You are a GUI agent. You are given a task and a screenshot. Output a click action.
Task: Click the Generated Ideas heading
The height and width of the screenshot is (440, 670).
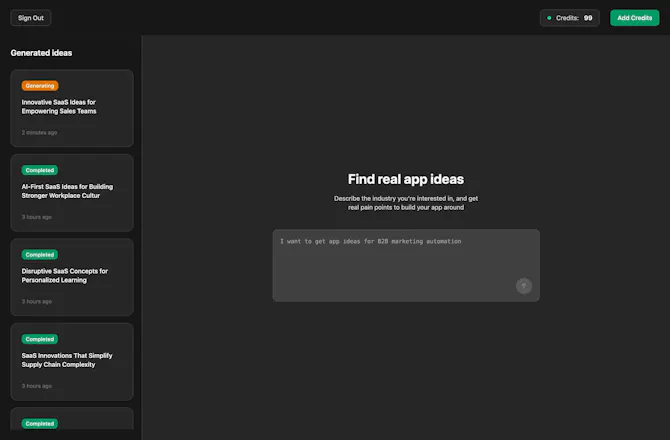click(x=41, y=53)
